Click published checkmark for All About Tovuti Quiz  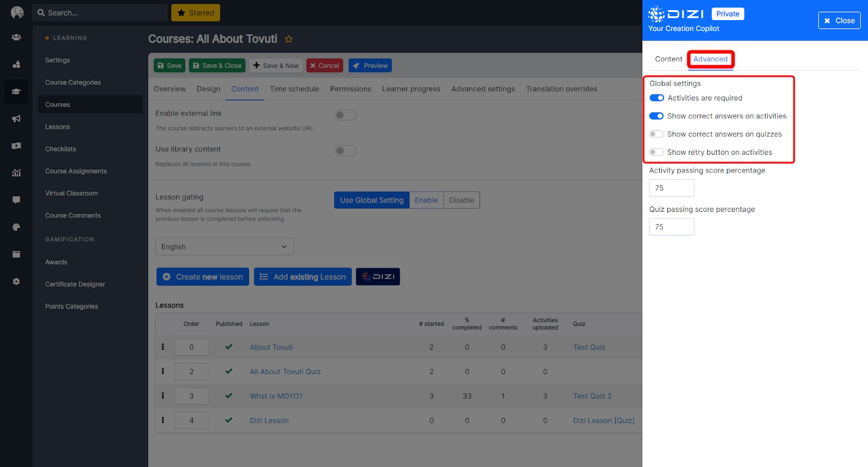[x=229, y=371]
